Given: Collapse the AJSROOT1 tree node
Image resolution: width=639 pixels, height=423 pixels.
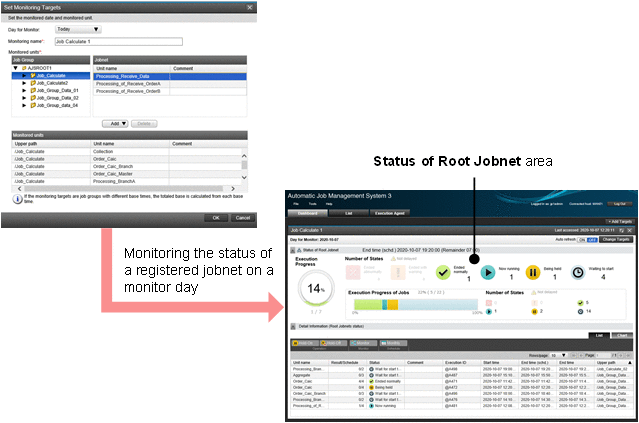Looking at the screenshot, I should (15, 68).
